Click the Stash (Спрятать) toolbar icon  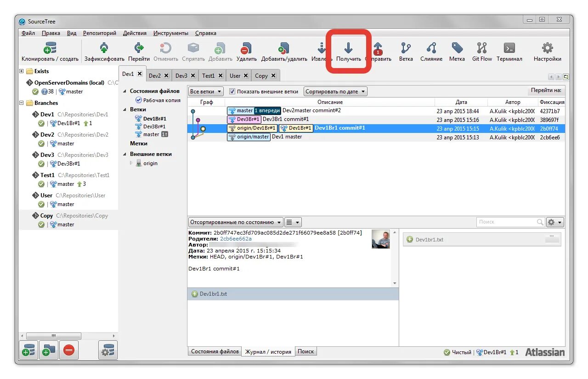[193, 48]
